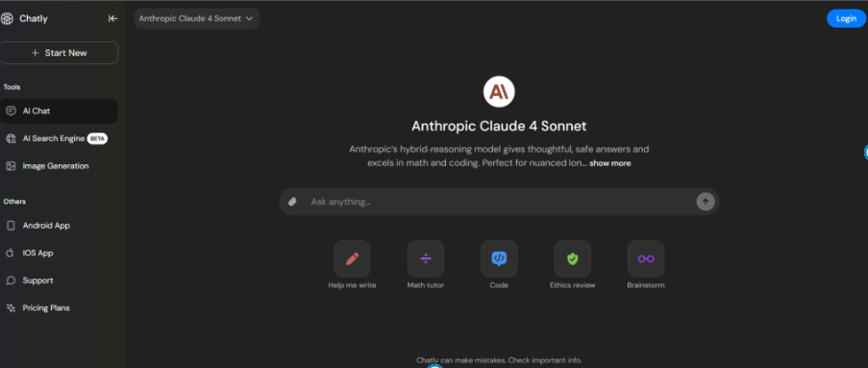
Task: Open the model selector dropdown
Action: [196, 19]
